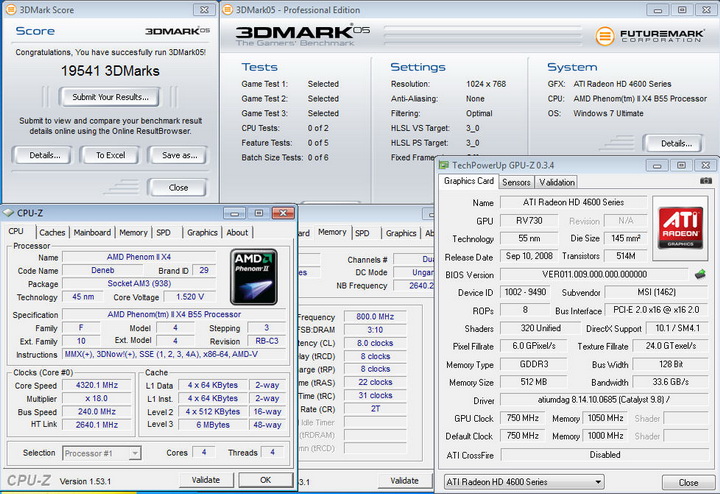
Task: Open the Validation tab in GPU-Z
Action: pos(557,182)
